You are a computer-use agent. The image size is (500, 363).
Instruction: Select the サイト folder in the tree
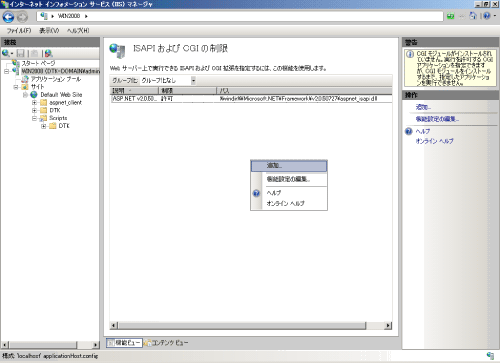click(x=37, y=87)
